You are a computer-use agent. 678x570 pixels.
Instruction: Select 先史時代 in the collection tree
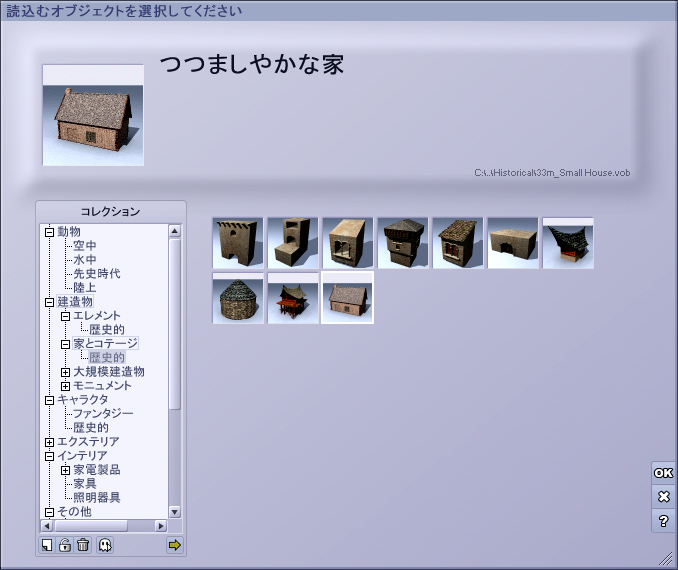coord(97,274)
